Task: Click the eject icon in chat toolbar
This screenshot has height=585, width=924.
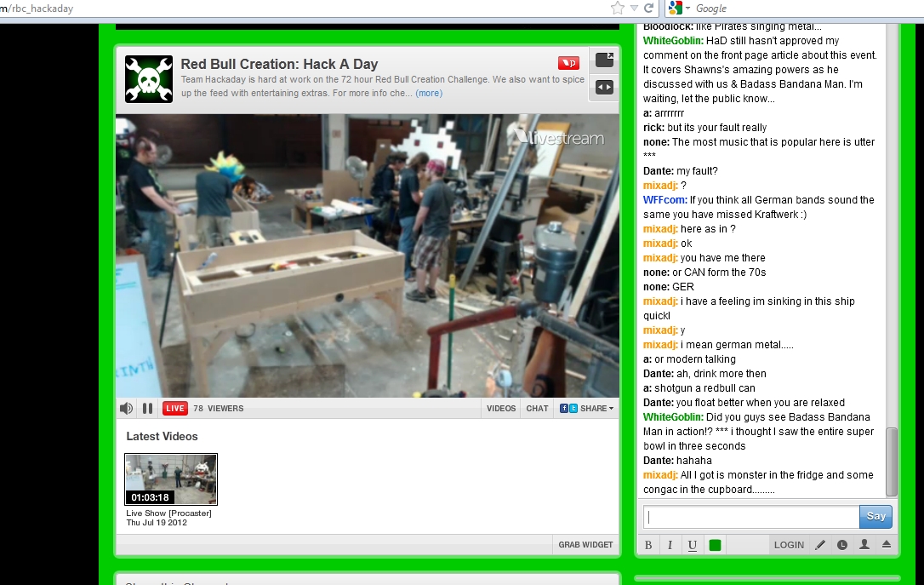Action: coord(886,545)
